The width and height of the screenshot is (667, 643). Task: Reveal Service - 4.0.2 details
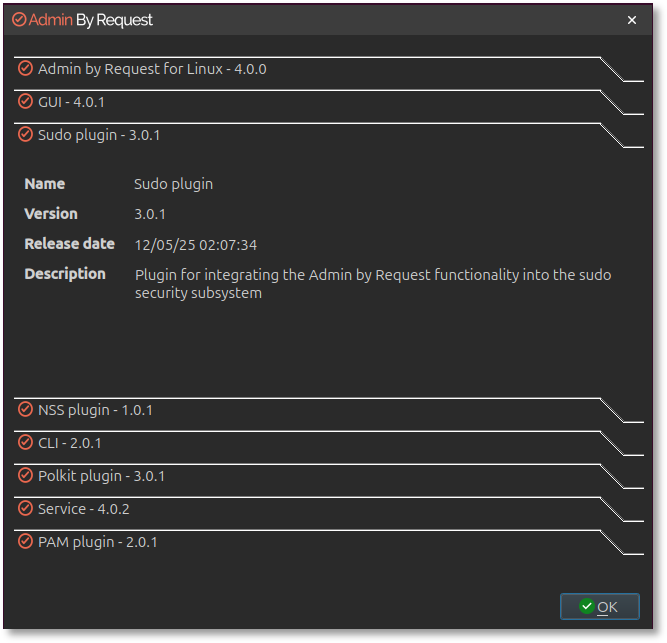pos(84,510)
